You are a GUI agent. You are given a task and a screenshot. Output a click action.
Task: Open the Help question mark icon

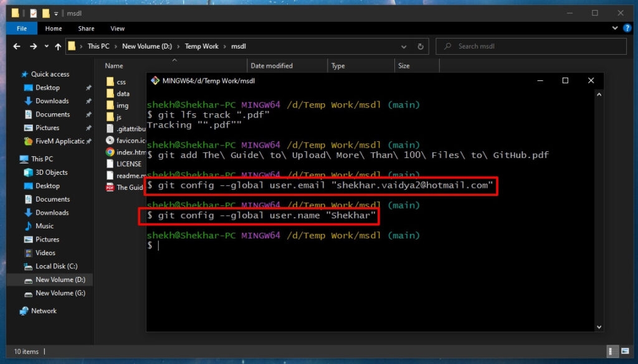(627, 28)
